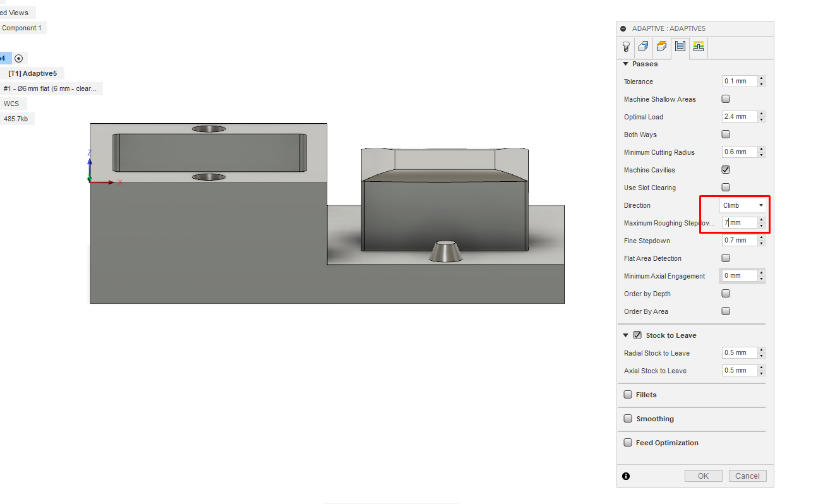
Task: Increase Minimum Cutting Radius with up arrow
Action: coord(762,150)
